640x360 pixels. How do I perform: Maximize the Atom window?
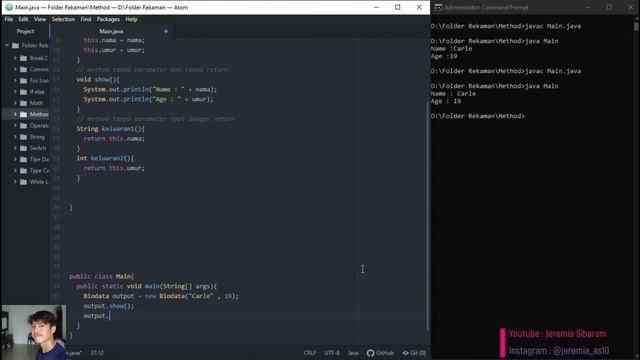click(x=398, y=7)
